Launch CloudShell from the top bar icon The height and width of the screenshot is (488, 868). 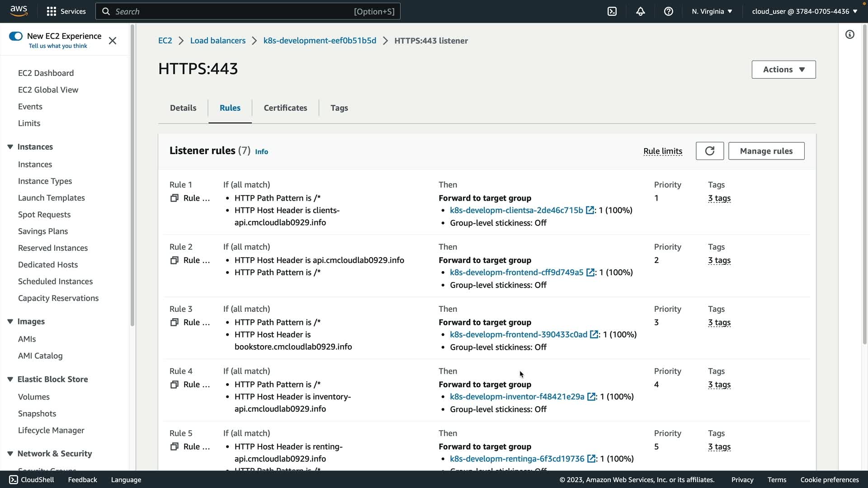tap(612, 11)
